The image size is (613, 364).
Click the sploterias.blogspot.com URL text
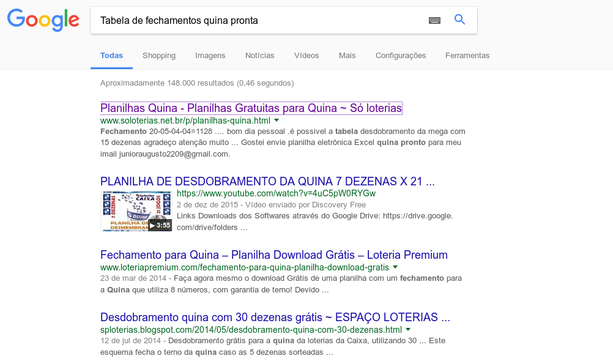point(251,330)
